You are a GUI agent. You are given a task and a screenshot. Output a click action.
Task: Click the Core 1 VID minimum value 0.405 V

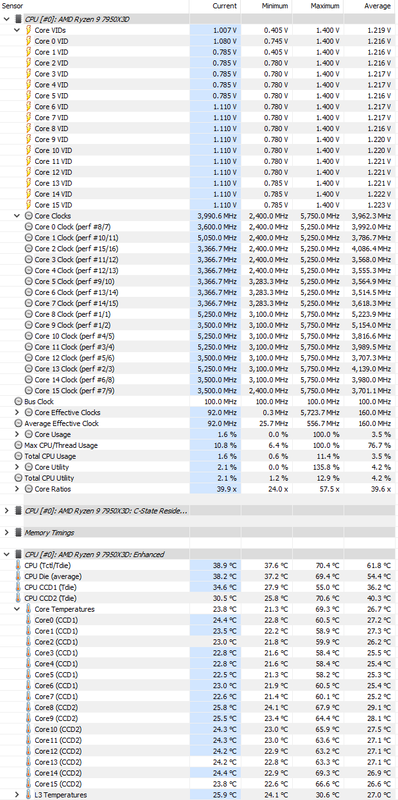coord(276,52)
